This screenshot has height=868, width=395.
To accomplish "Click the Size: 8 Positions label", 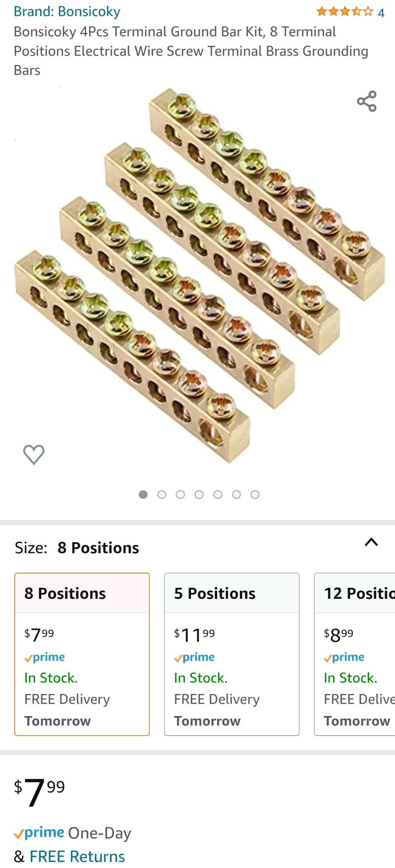I will point(76,547).
